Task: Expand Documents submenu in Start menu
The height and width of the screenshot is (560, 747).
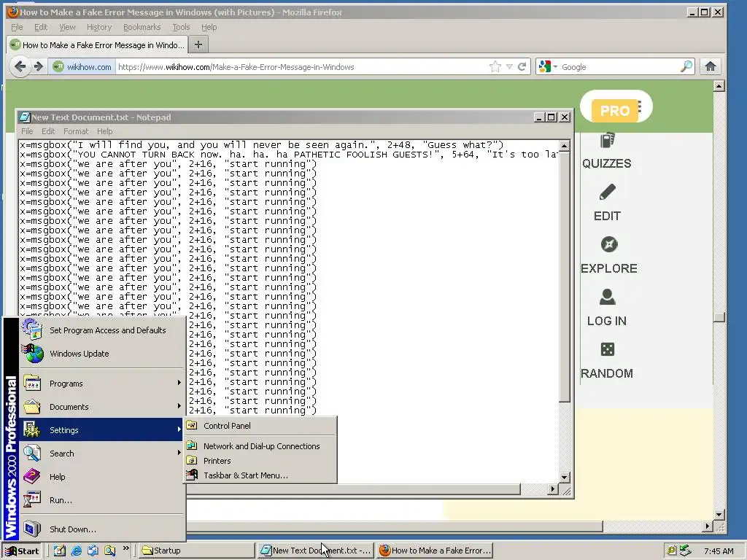Action: (x=102, y=407)
